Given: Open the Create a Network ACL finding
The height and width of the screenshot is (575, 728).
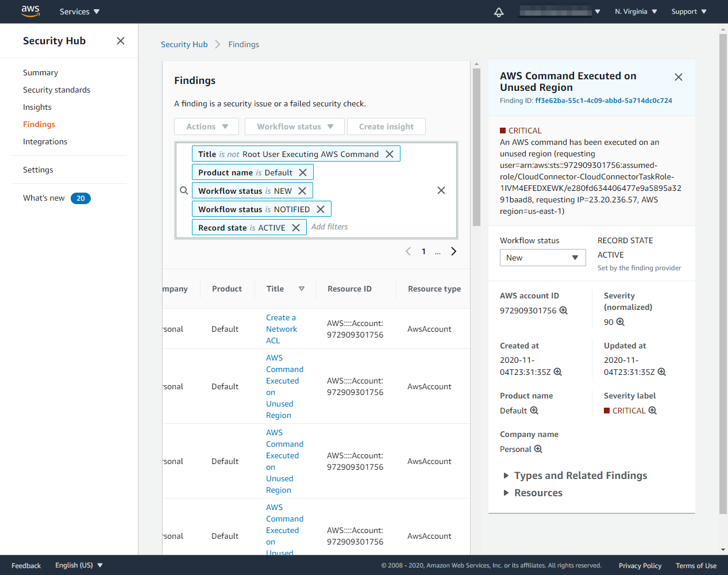Looking at the screenshot, I should 282,329.
